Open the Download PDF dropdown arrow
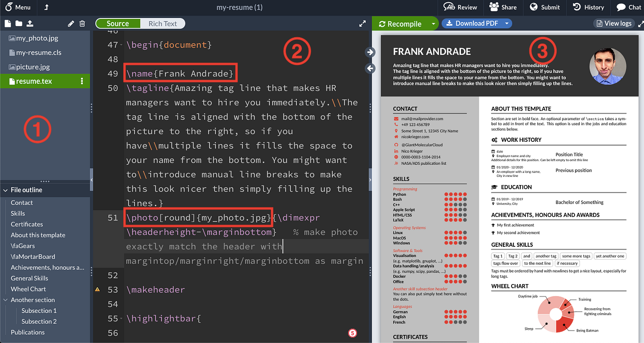644x343 pixels. 506,23
